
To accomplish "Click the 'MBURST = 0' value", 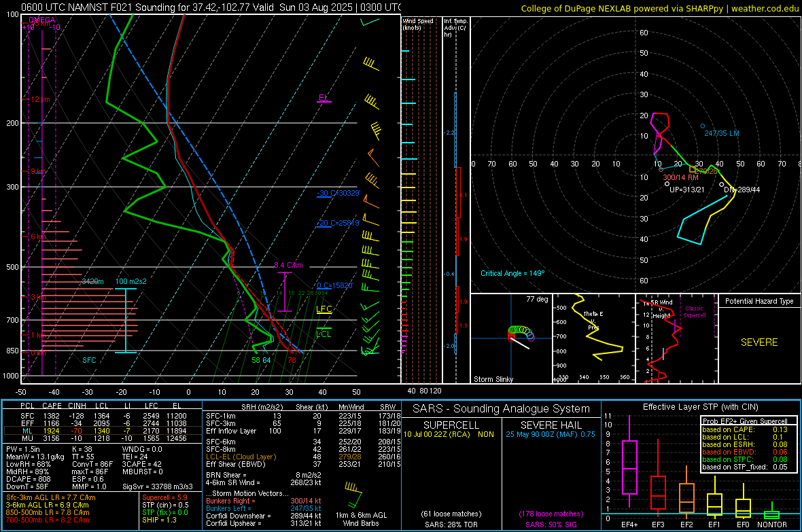I will (142, 472).
